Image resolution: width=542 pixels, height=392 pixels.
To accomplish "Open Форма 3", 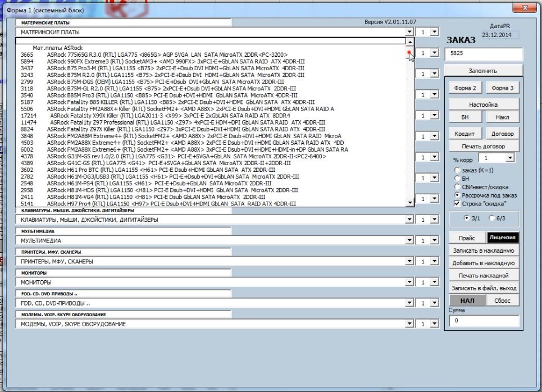I will 502,88.
